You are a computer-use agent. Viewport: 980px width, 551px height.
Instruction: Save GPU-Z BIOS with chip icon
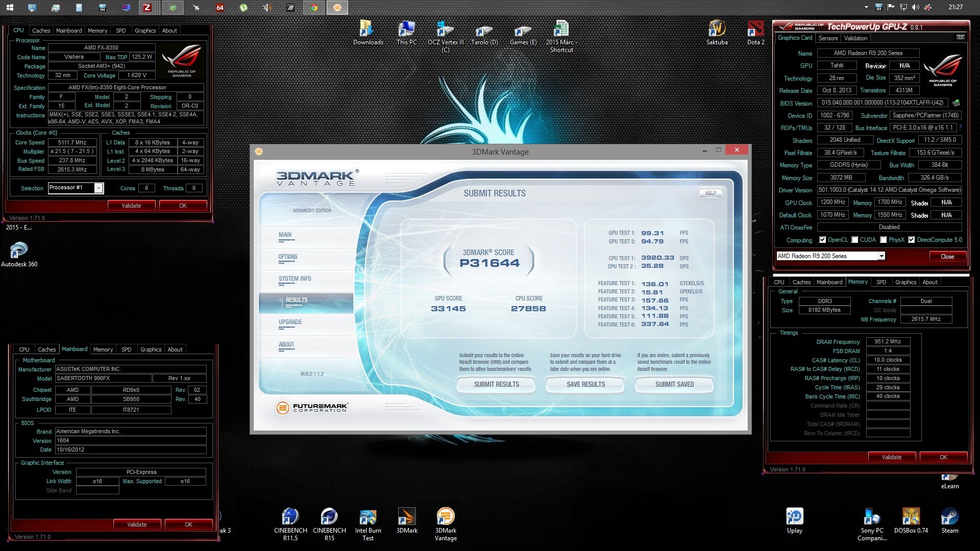pyautogui.click(x=956, y=103)
